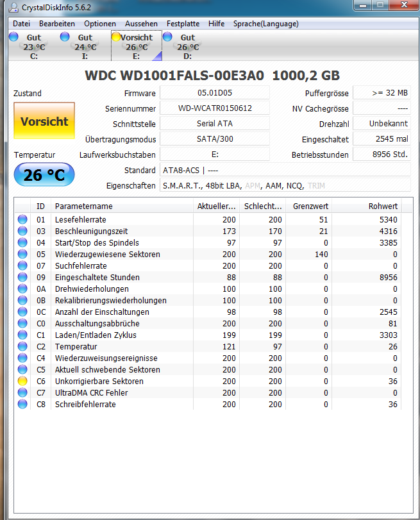Click blue status dot for Eingeschaltete Stunden
Screen dimensions: 420x520
click(22, 277)
